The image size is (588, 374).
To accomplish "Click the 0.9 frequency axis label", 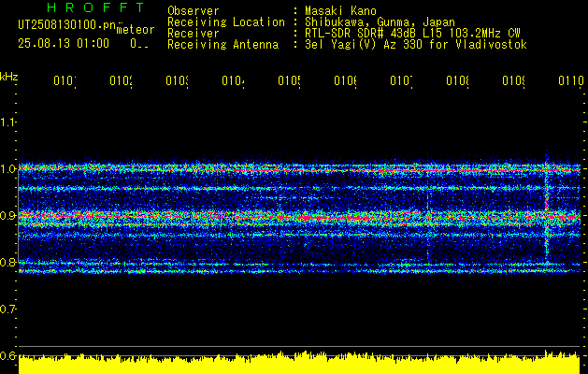I will pos(7,216).
